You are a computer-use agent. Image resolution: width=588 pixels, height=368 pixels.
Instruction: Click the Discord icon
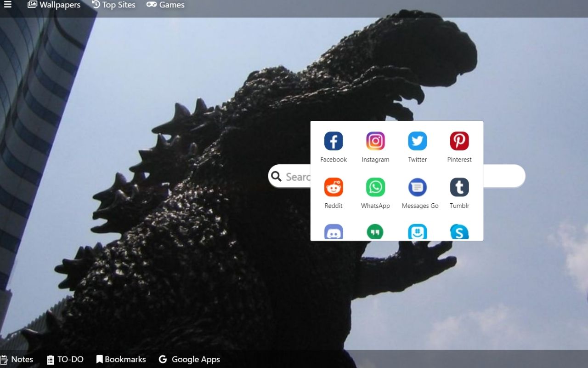pyautogui.click(x=334, y=232)
